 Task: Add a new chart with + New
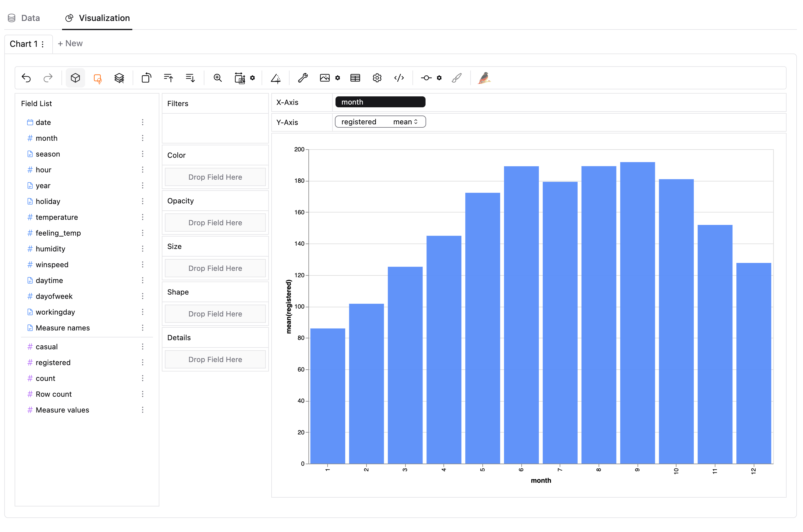[x=70, y=43]
